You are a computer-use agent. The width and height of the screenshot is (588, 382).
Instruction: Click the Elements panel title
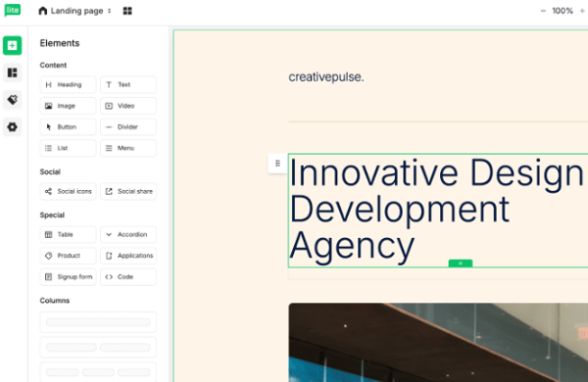(60, 43)
